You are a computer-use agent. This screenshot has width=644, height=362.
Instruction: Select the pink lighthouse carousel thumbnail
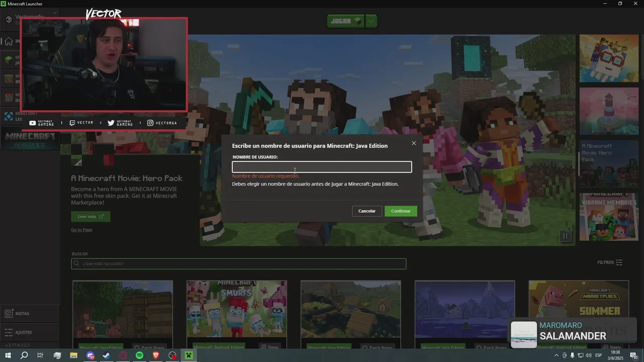click(609, 111)
